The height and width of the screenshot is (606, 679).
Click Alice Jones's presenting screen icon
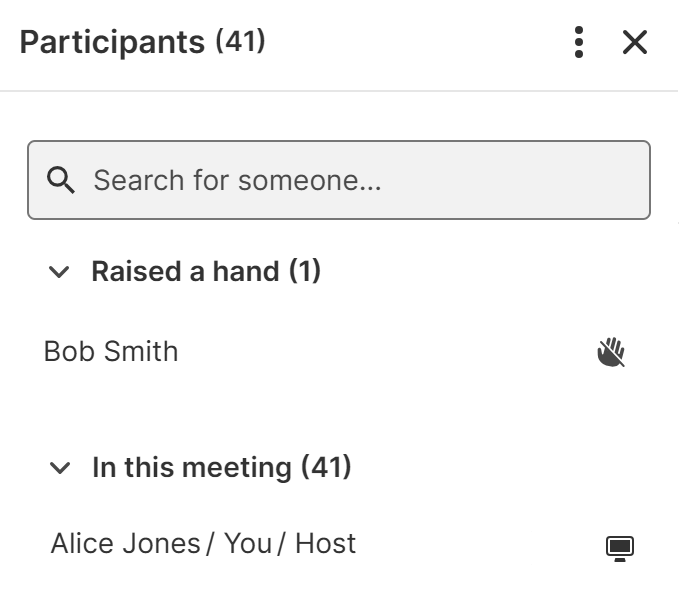620,547
